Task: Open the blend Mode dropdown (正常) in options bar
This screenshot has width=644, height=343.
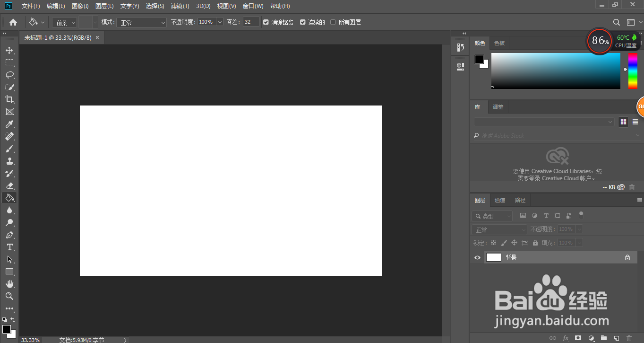Action: pyautogui.click(x=142, y=22)
